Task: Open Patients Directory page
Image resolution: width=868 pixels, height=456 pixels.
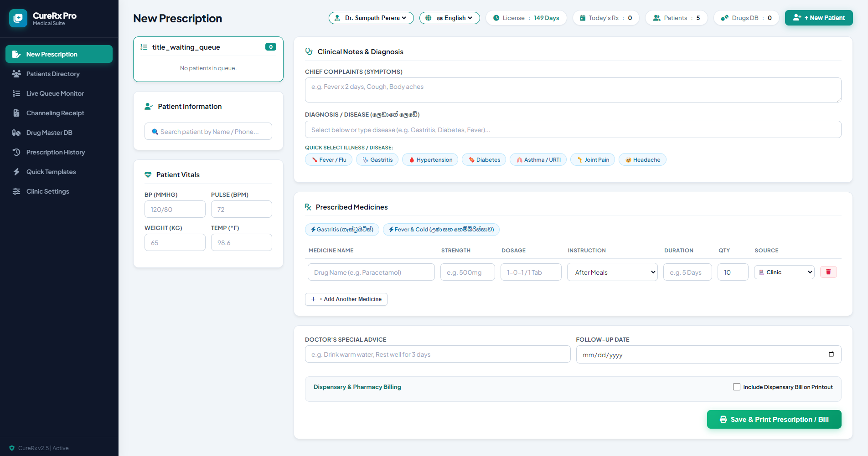Action: point(59,74)
